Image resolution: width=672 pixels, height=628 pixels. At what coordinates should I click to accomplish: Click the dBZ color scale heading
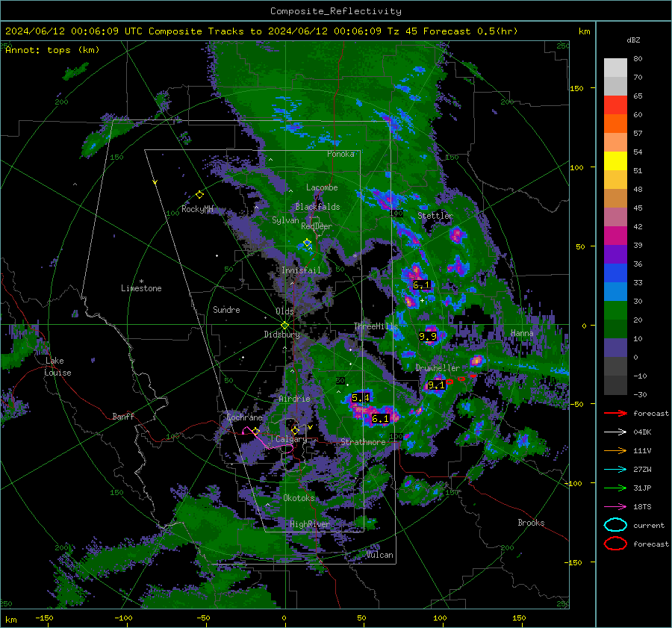point(633,40)
